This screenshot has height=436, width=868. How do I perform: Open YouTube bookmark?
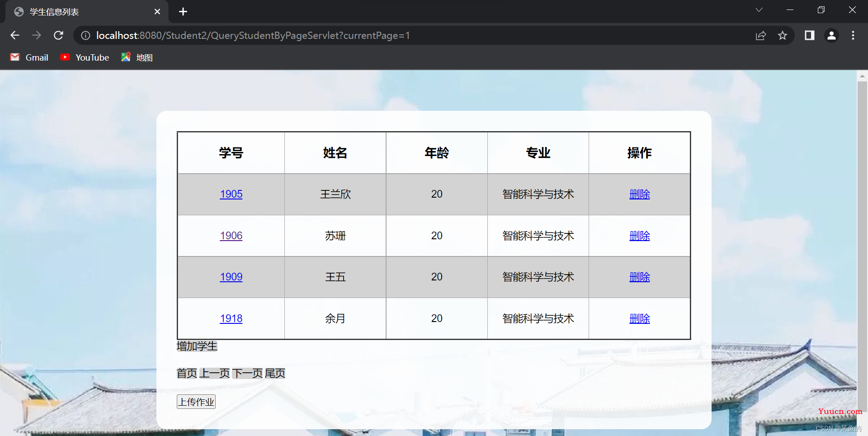[85, 57]
